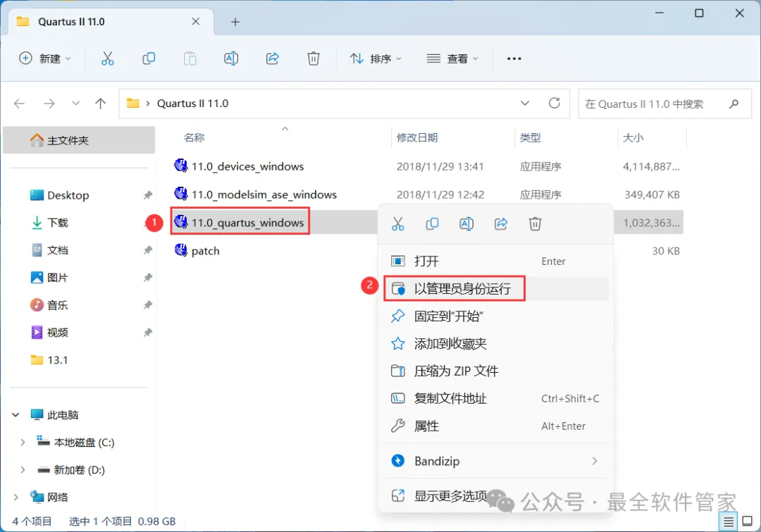Image resolution: width=761 pixels, height=532 pixels.
Task: Open the 排序 sort dropdown
Action: tap(376, 58)
